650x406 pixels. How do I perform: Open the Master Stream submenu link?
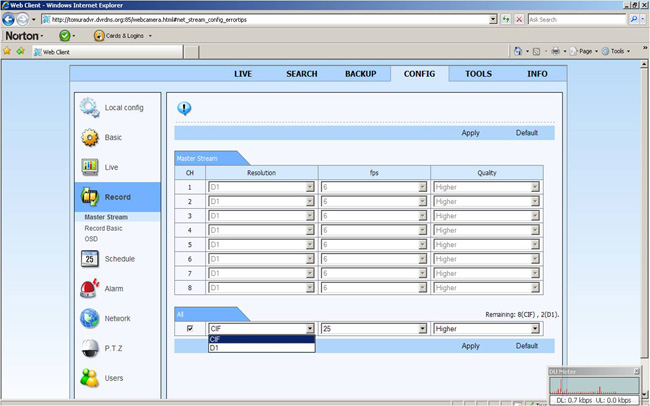(x=106, y=217)
